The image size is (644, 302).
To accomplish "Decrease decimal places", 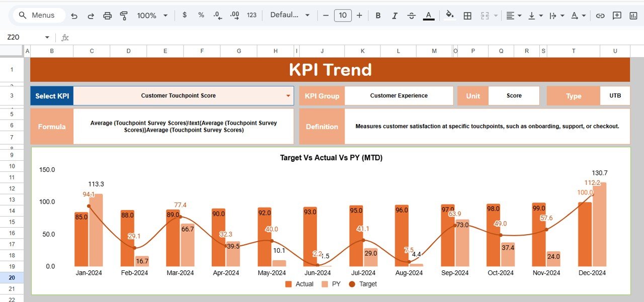I will 217,16.
